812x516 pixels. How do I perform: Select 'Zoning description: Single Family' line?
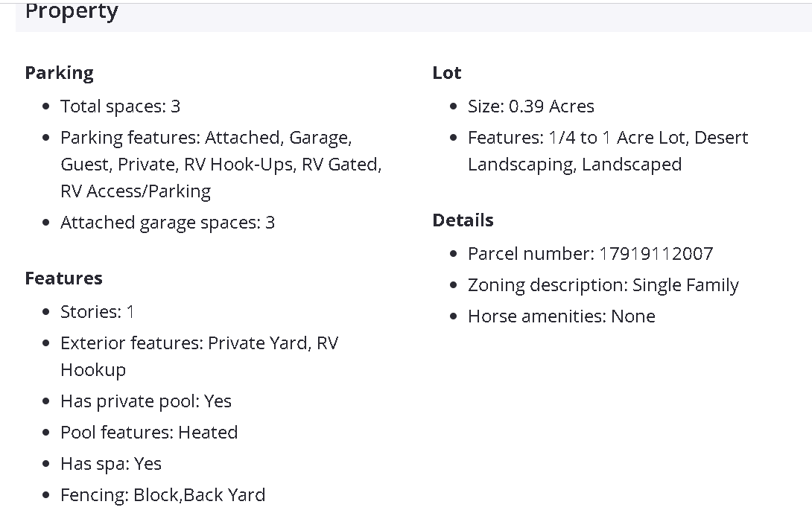(x=603, y=285)
